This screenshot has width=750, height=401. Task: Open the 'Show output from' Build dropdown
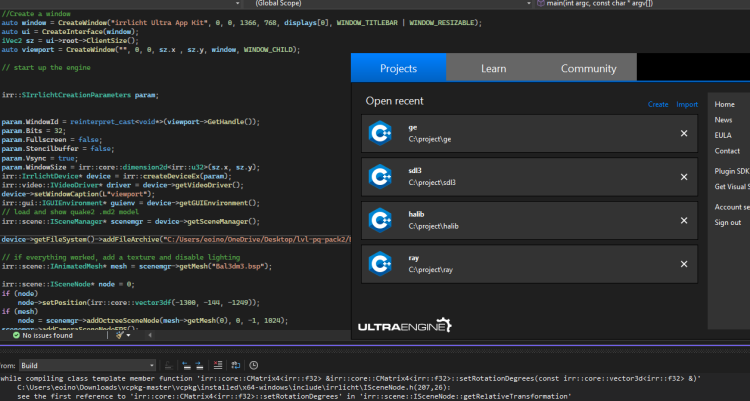88,366
